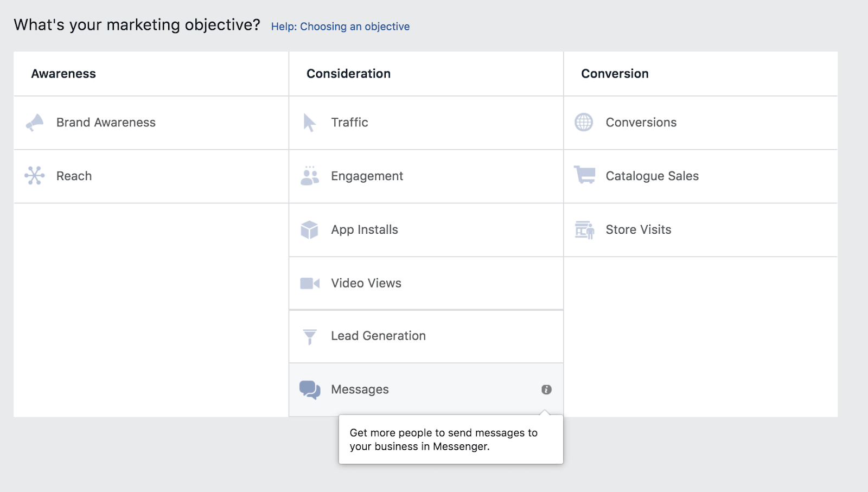Click the Messenger tooltip description text
This screenshot has width=868, height=492.
[x=443, y=439]
